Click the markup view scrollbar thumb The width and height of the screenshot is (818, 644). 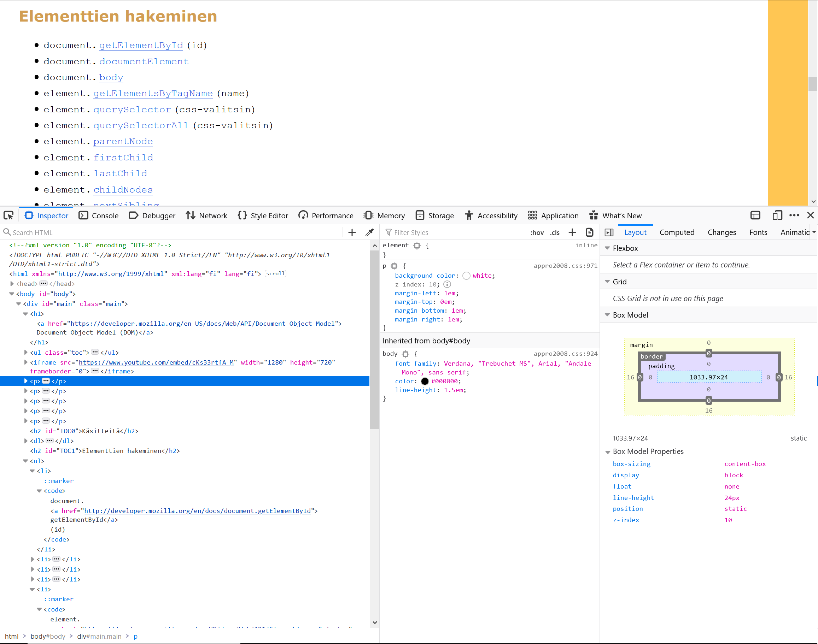click(374, 339)
